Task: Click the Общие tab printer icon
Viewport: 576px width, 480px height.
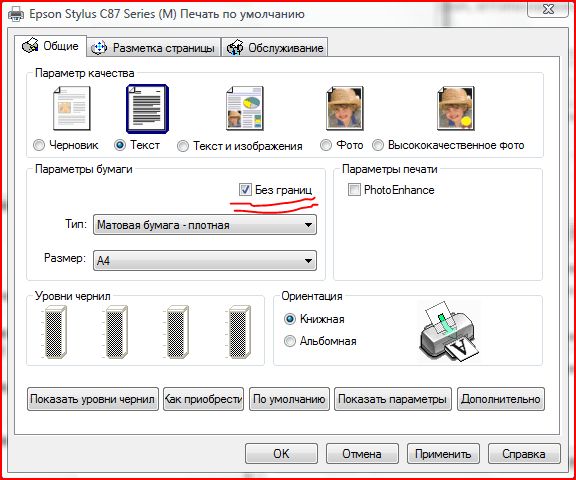Action: [x=30, y=46]
